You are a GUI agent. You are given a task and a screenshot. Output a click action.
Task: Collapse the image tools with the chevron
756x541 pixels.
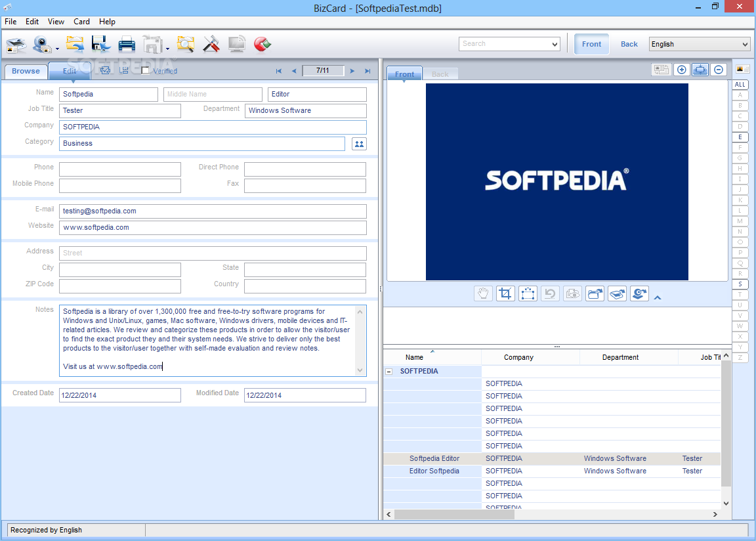pyautogui.click(x=657, y=297)
